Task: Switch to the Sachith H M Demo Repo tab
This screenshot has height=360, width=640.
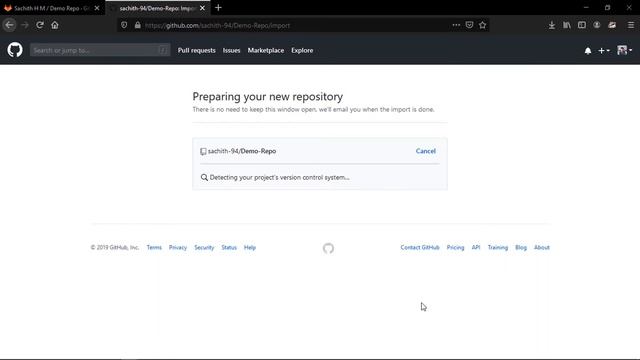Action: 52,8
